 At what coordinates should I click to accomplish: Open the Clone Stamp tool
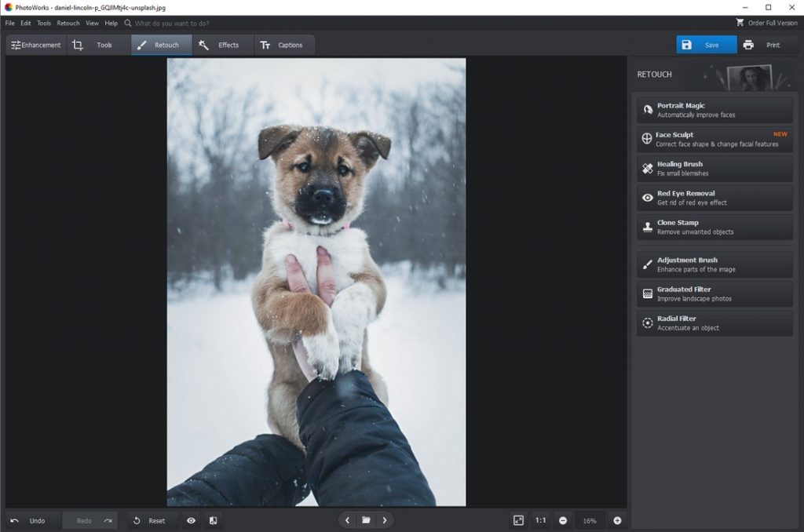(714, 227)
